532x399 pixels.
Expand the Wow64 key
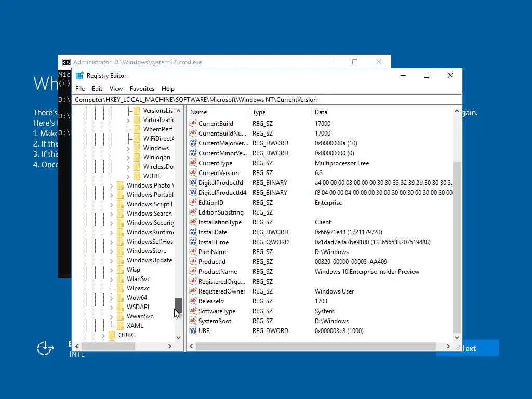111,298
